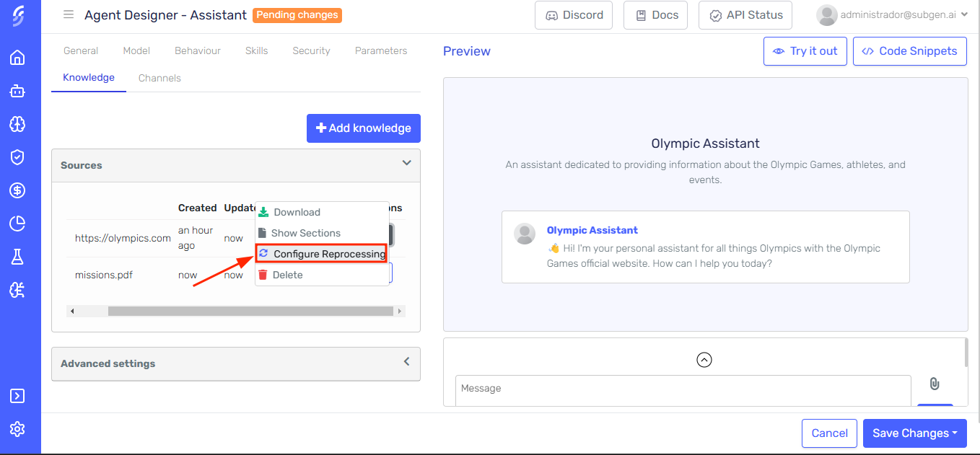Switch to the Behaviour tab
The image size is (980, 455).
198,50
